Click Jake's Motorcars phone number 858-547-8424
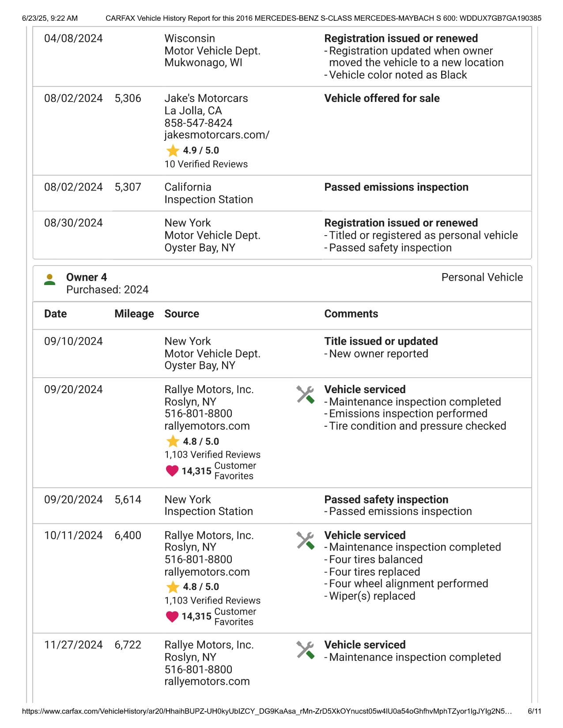 tap(198, 123)
